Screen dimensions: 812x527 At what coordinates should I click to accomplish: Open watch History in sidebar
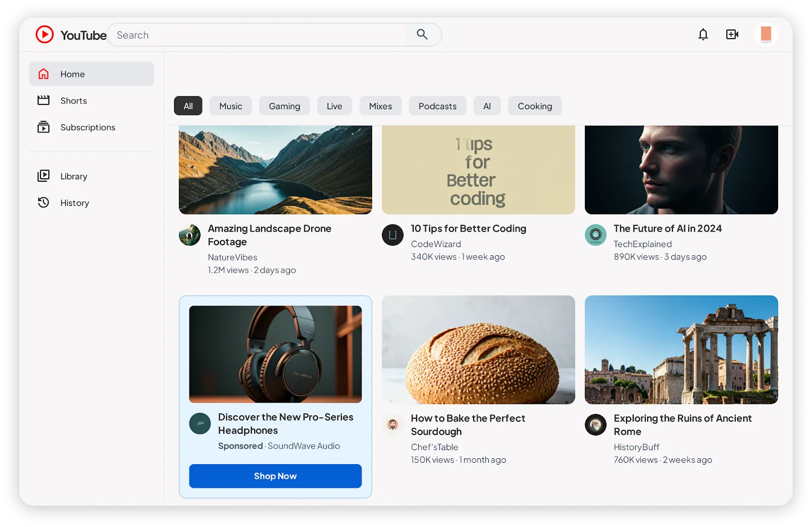[x=74, y=203]
